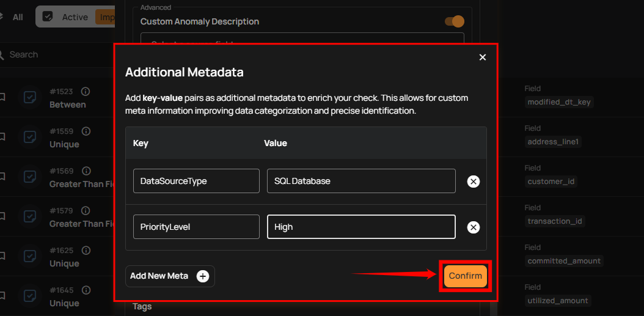Tick the checkbox for check #1523 Between
Viewport: 644px width, 316px height.
click(29, 97)
